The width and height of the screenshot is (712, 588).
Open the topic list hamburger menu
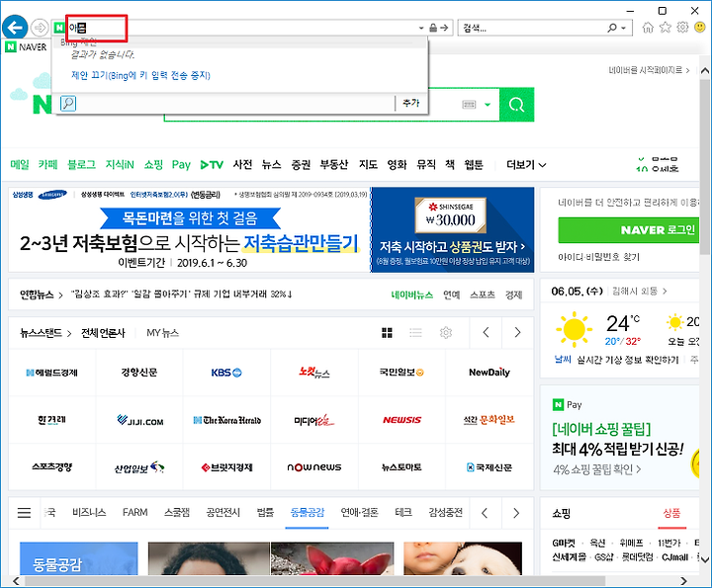click(24, 513)
